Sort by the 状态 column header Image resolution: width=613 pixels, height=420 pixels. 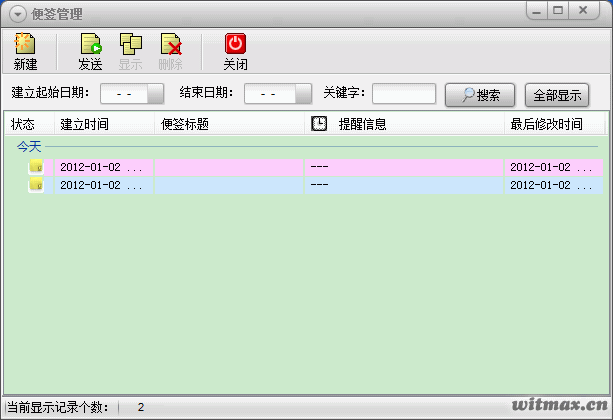[29, 124]
